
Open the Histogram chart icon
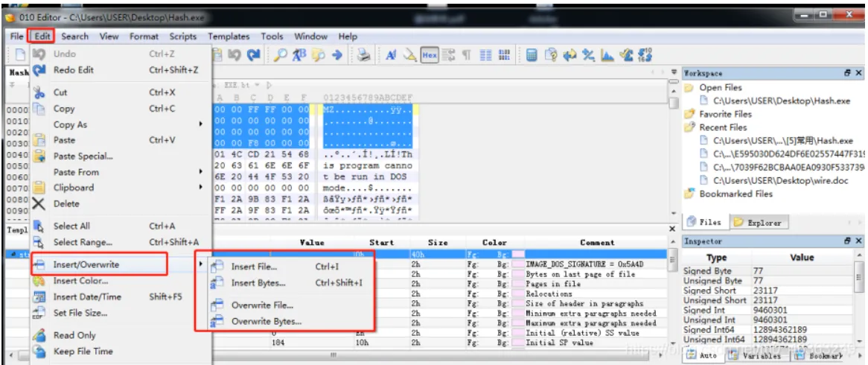(x=607, y=55)
